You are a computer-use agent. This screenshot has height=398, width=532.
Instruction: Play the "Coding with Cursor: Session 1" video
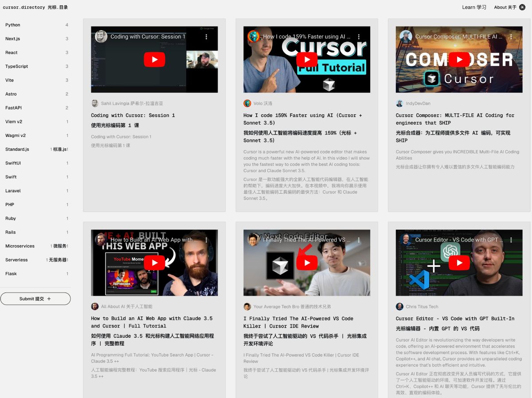click(154, 59)
